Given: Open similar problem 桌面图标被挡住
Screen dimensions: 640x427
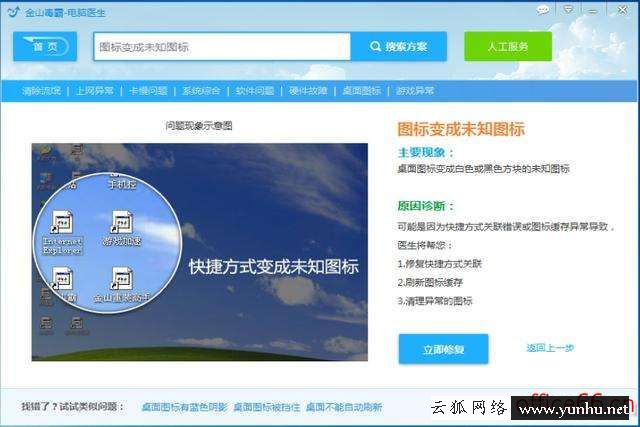Looking at the screenshot, I should click(x=267, y=407).
